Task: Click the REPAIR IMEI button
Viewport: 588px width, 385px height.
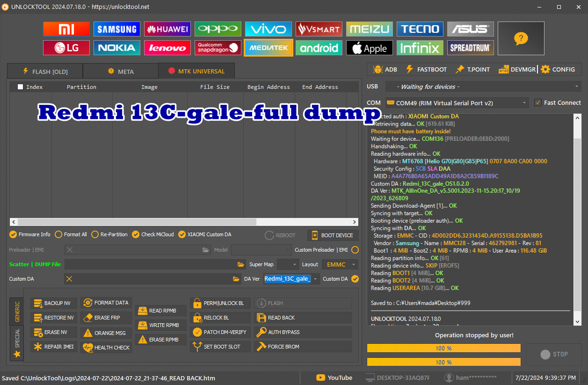Action: click(54, 347)
